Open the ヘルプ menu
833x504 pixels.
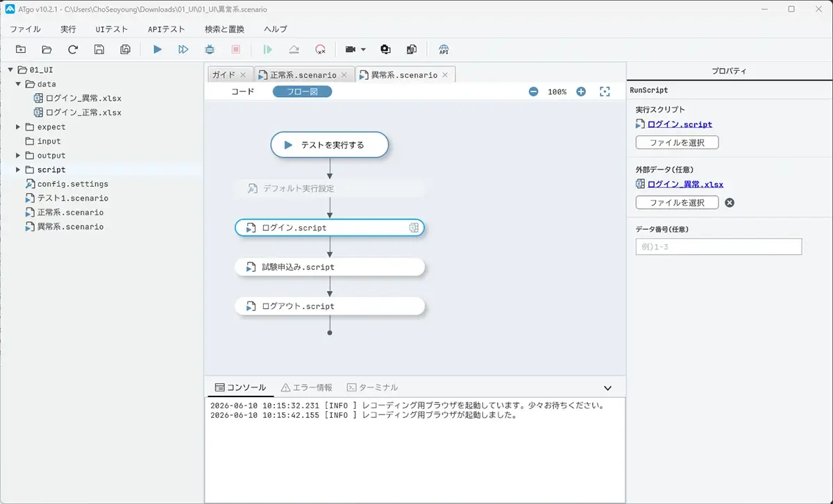tap(276, 29)
